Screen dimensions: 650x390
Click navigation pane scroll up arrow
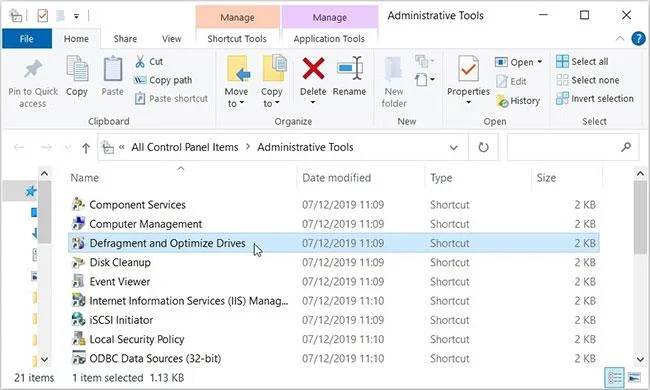click(x=44, y=174)
